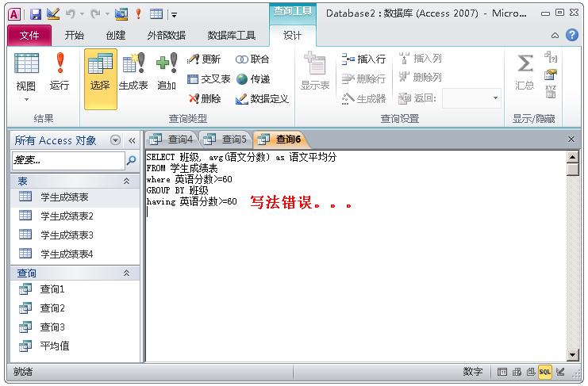Open Access help question mark
588x386 pixels.
pos(572,35)
